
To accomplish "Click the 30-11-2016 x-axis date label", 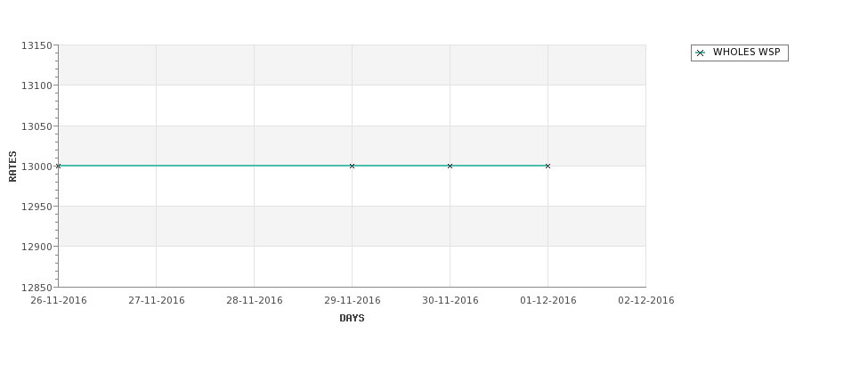I will [450, 301].
